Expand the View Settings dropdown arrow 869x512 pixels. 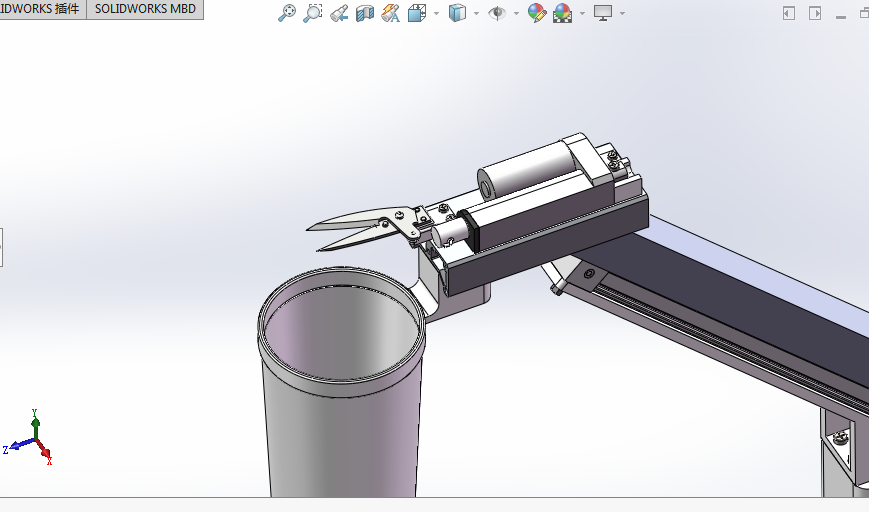(x=622, y=13)
